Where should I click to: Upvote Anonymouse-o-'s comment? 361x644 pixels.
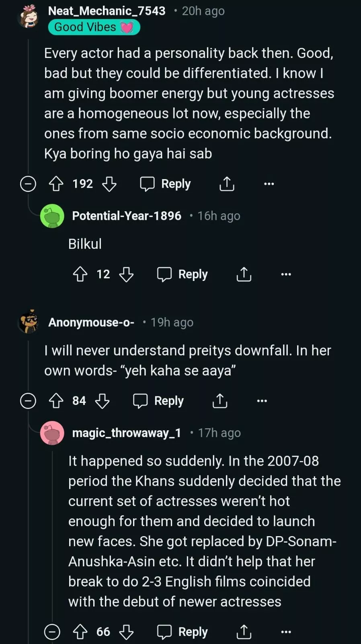pyautogui.click(x=56, y=401)
